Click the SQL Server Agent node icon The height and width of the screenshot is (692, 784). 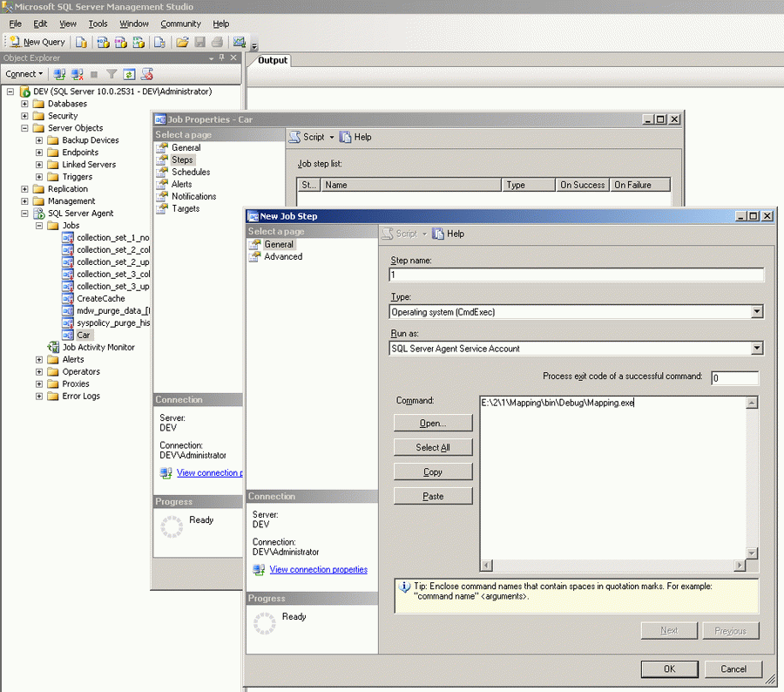(38, 214)
